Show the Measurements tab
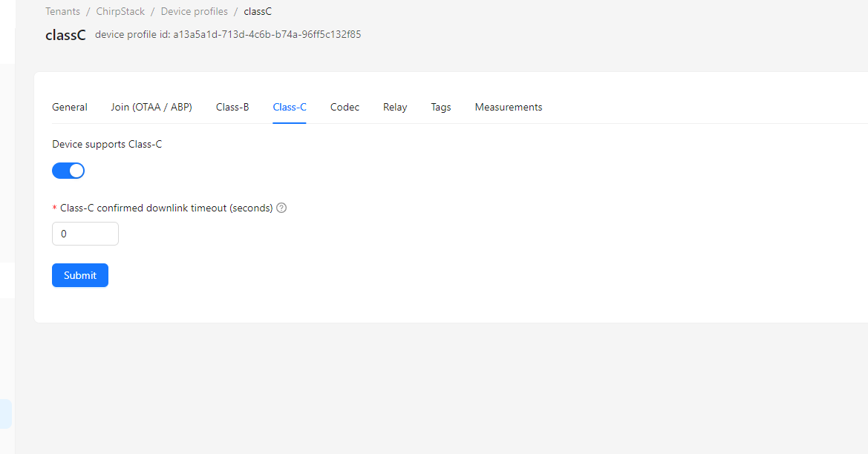Viewport: 868px width, 454px height. point(509,108)
